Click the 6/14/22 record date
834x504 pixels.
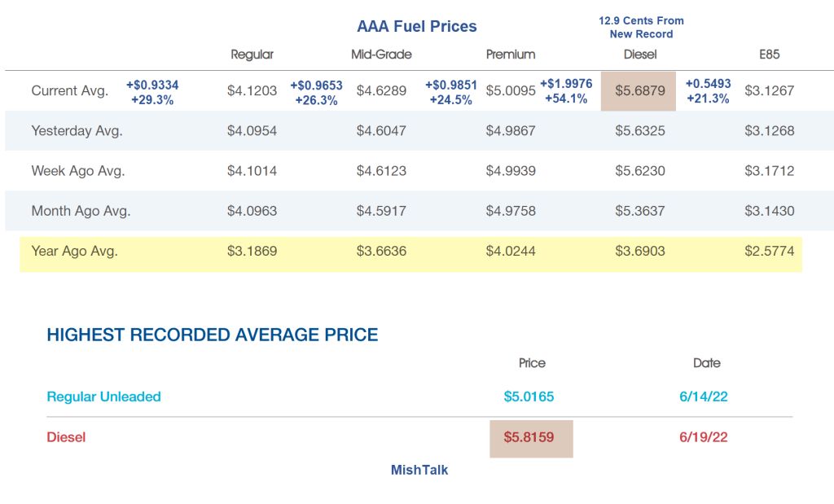click(x=703, y=397)
